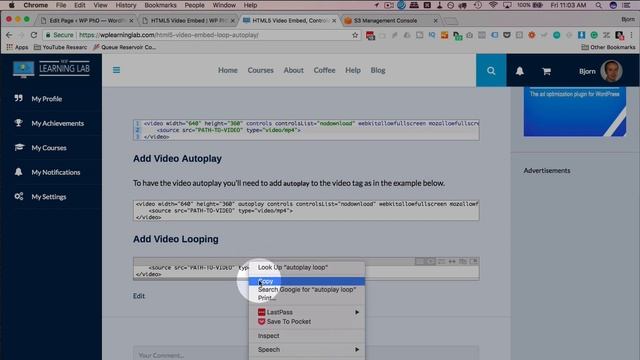Open the Help nav link
Screen dimensions: 640x360
click(353, 70)
